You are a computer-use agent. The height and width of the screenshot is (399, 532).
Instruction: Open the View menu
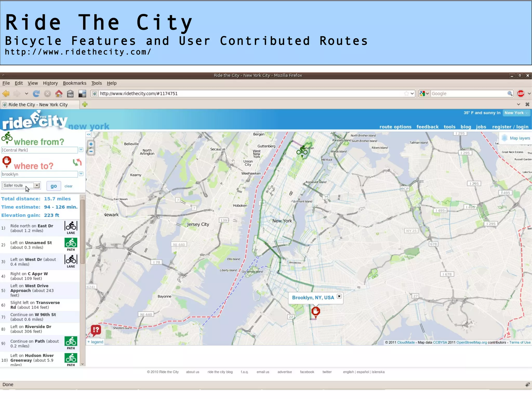[x=33, y=83]
